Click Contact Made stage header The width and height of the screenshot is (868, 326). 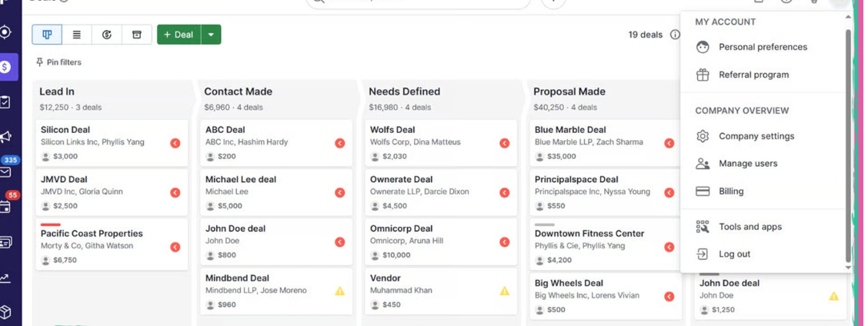238,91
